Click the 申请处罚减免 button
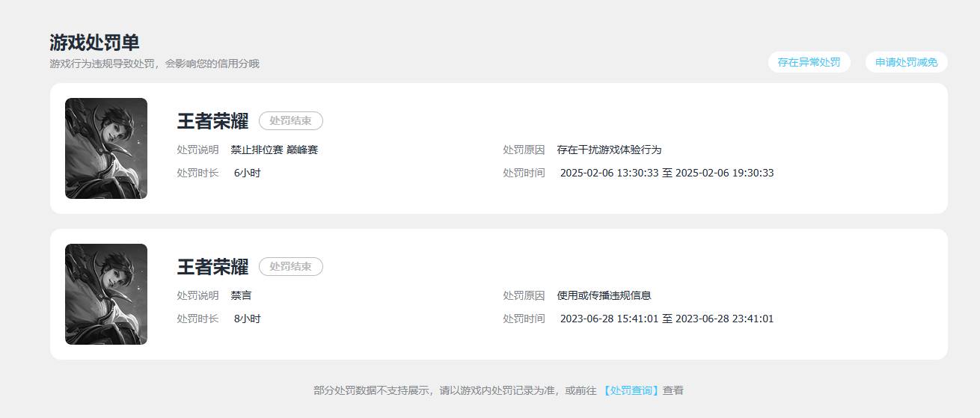 907,62
